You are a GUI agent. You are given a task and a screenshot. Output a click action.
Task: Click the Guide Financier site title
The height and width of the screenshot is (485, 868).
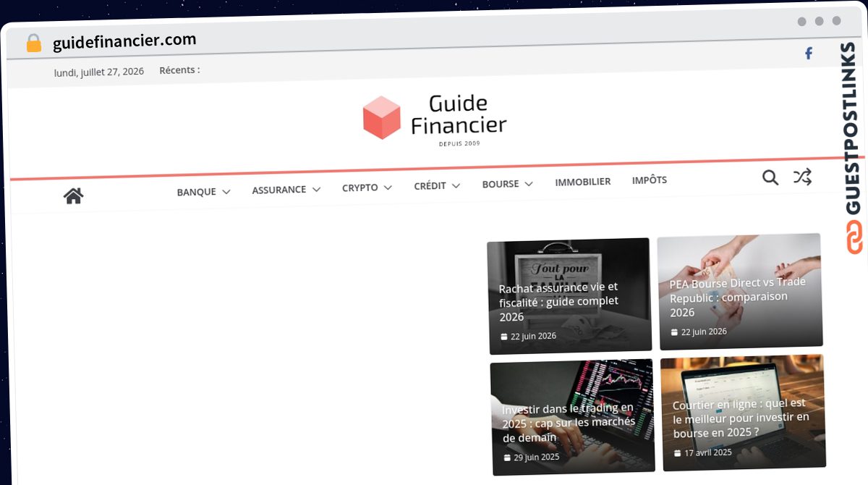coord(459,114)
